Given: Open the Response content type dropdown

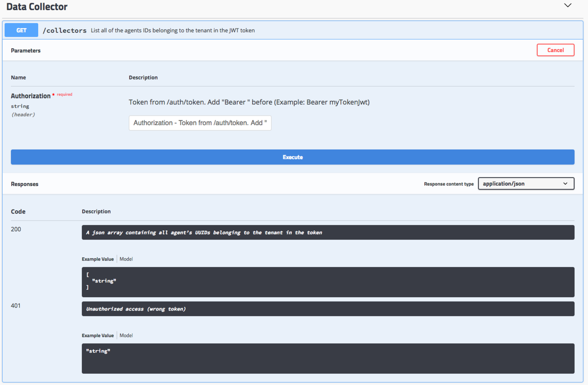Looking at the screenshot, I should click(526, 184).
